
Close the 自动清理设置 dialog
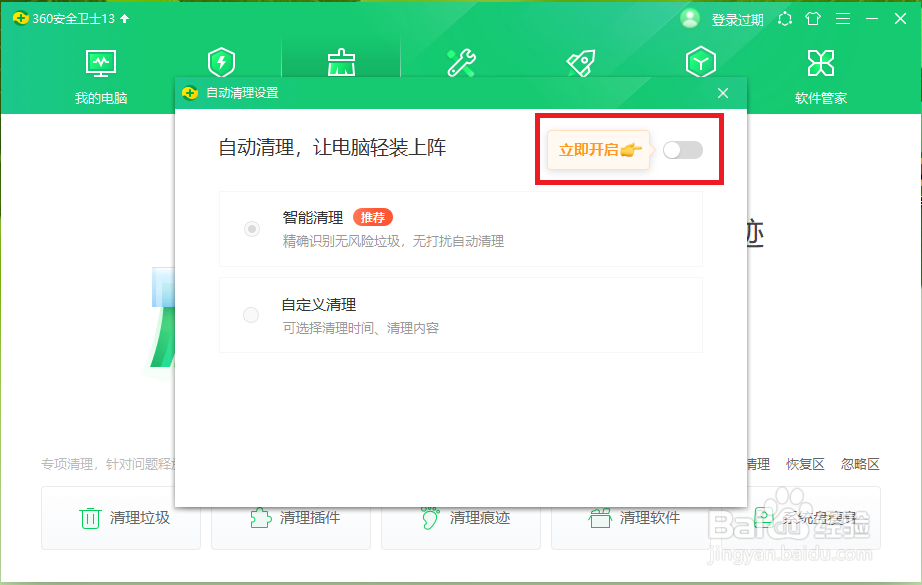tap(723, 93)
